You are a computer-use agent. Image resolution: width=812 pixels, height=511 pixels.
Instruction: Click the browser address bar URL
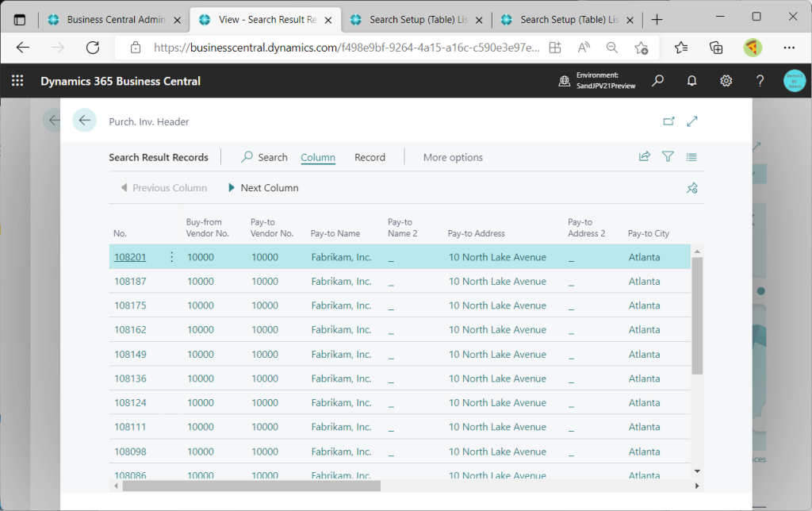(347, 48)
